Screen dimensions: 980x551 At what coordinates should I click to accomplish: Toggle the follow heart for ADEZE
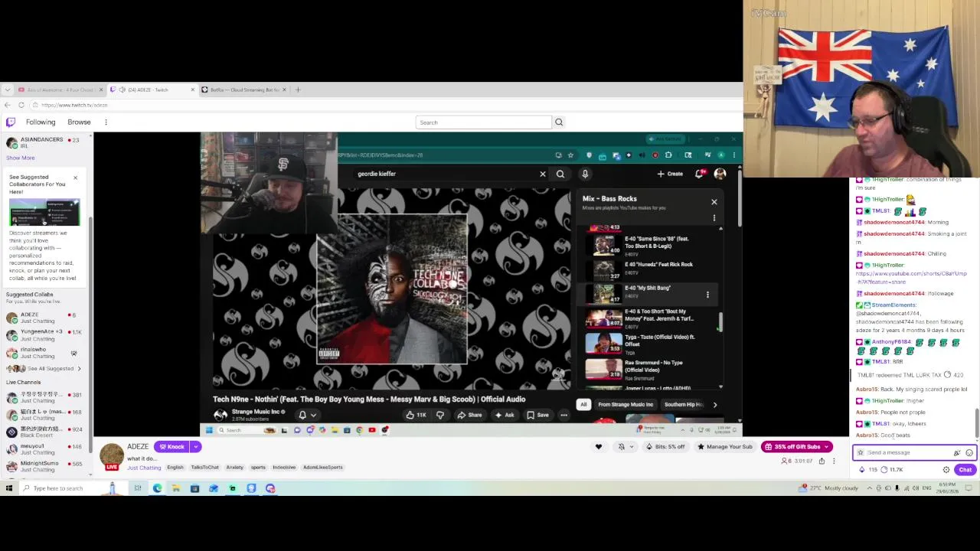tap(599, 447)
